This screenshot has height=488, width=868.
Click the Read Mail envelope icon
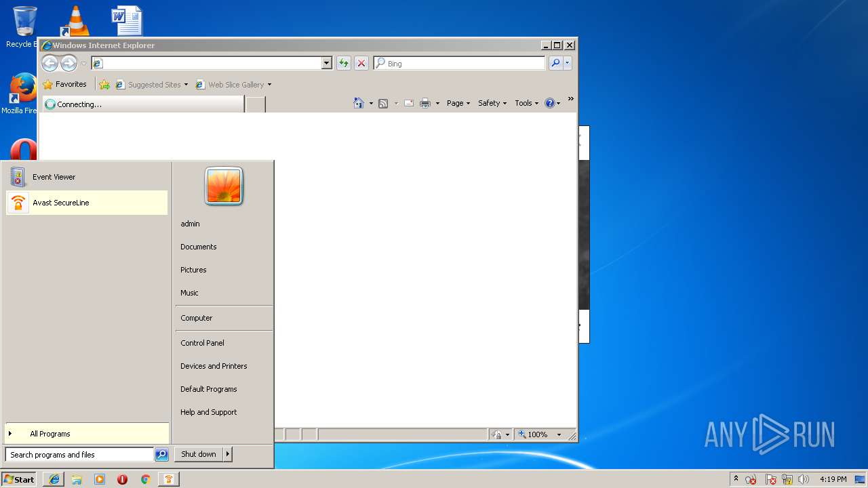click(409, 103)
